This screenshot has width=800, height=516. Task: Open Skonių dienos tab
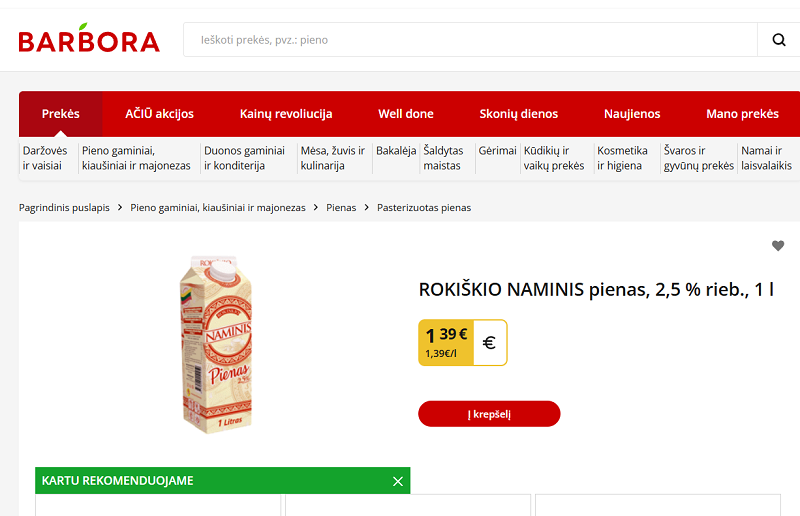click(519, 114)
